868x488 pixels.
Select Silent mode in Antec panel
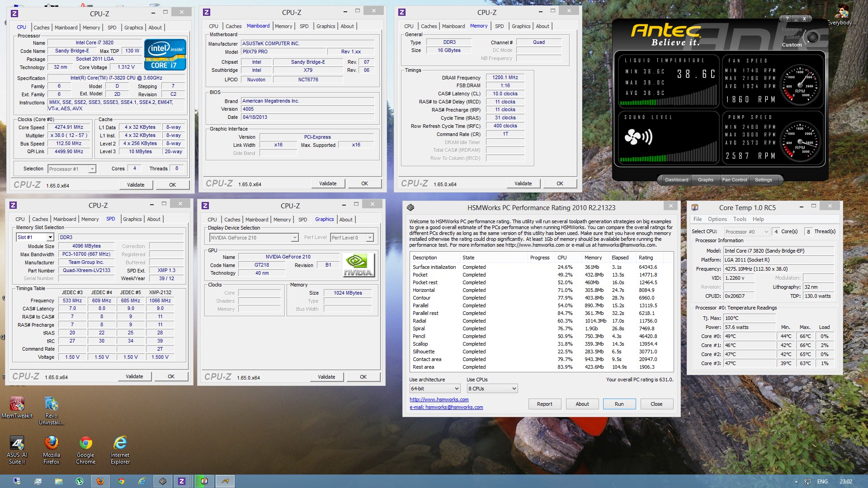click(x=793, y=37)
